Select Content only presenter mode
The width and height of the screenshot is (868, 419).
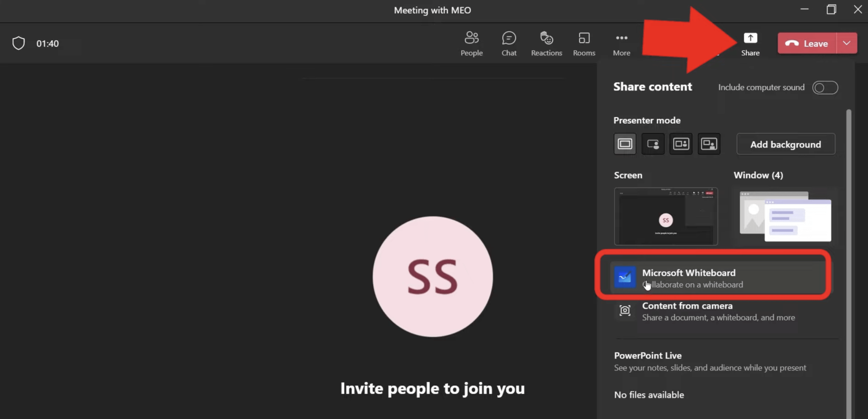pyautogui.click(x=625, y=144)
